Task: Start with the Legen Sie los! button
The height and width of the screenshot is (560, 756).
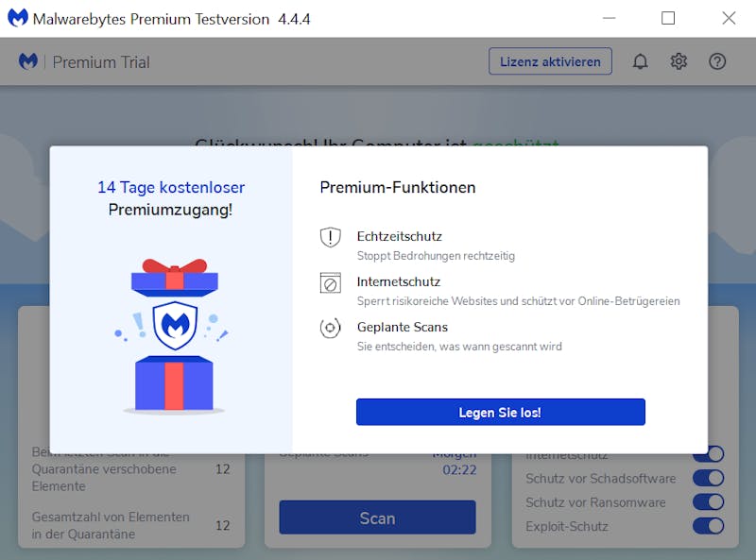Action: tap(501, 412)
